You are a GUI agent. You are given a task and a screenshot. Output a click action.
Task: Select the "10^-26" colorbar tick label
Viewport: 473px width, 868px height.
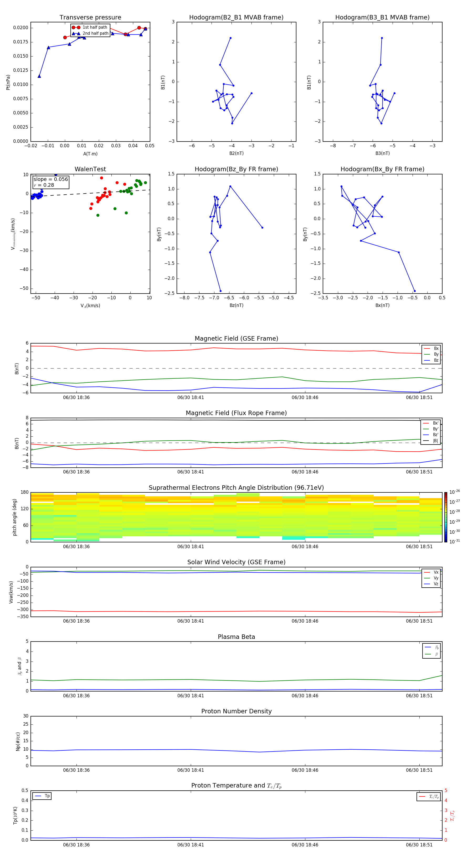click(455, 492)
